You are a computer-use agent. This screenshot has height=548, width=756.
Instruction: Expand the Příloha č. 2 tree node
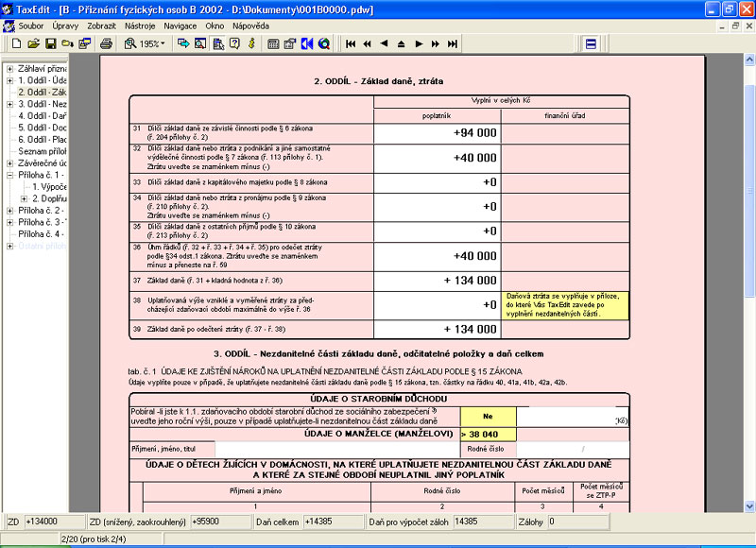click(9, 211)
